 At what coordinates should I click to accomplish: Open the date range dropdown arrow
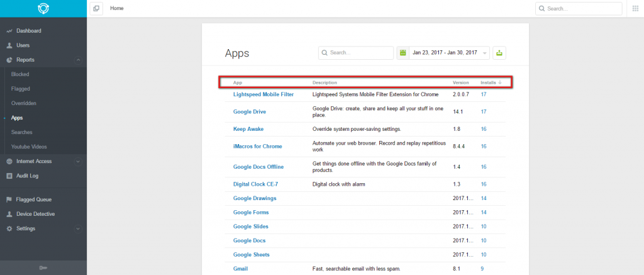coord(485,53)
